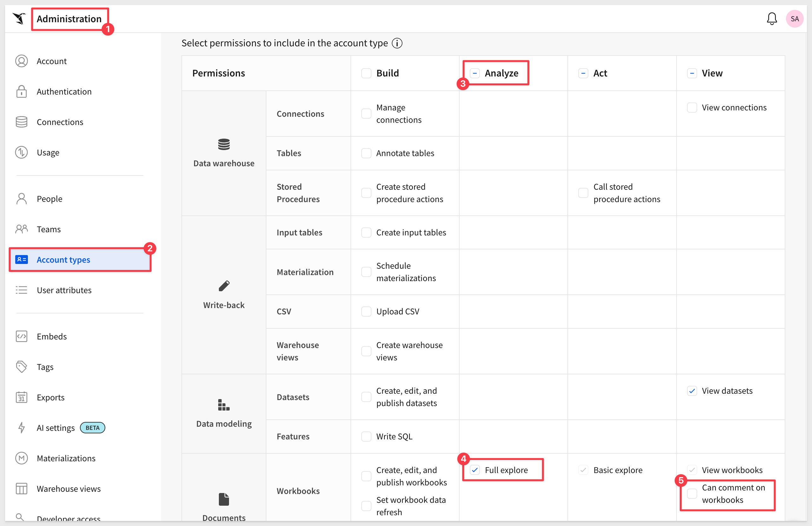Click the Sigma bird logo

tap(19, 18)
